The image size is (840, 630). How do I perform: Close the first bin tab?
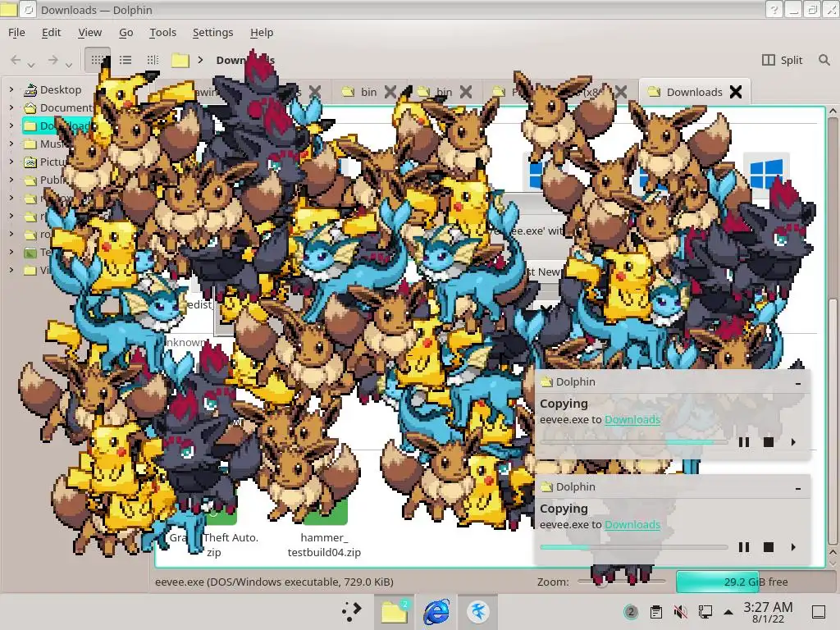390,92
